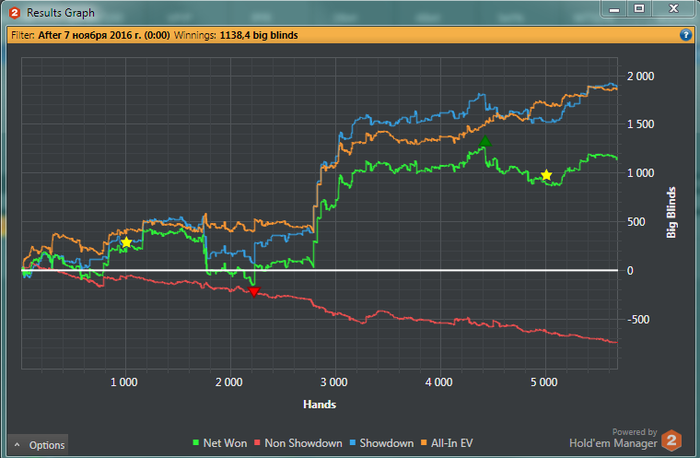This screenshot has height=458, width=700.
Task: Click the Big Blinds axis title
Action: [671, 212]
